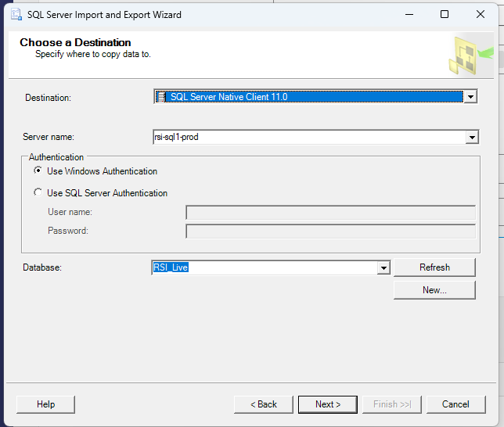Open the Destination dropdown arrow
This screenshot has width=504, height=427.
click(x=470, y=97)
